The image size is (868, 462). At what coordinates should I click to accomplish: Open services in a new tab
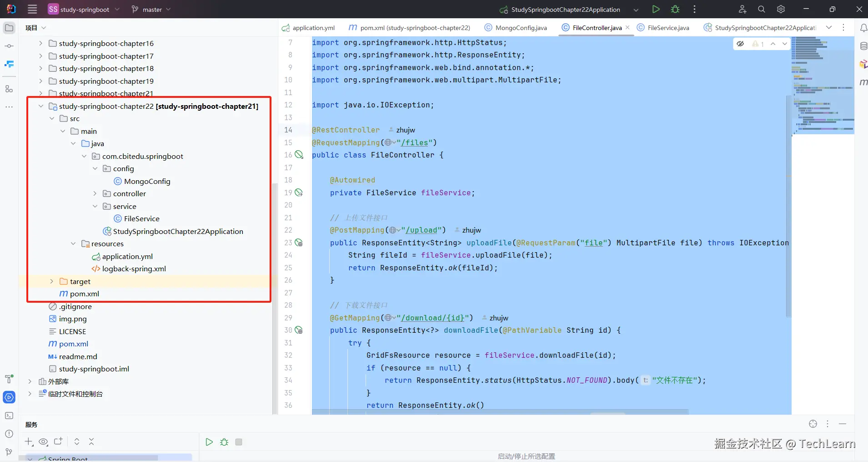58,442
